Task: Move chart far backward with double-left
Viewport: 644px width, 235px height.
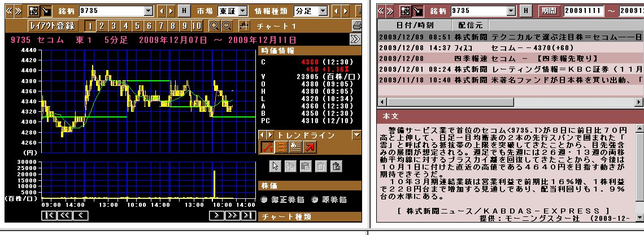Action: (x=64, y=215)
